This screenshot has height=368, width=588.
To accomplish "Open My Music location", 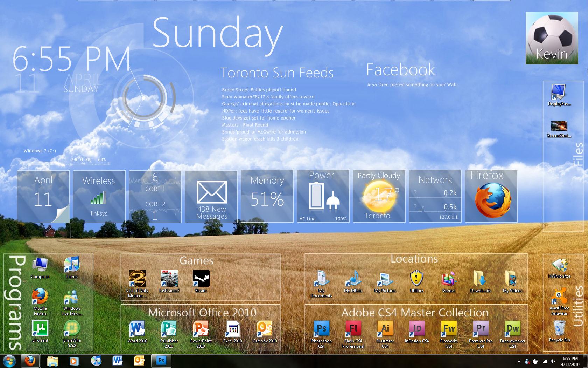I will click(x=353, y=281).
